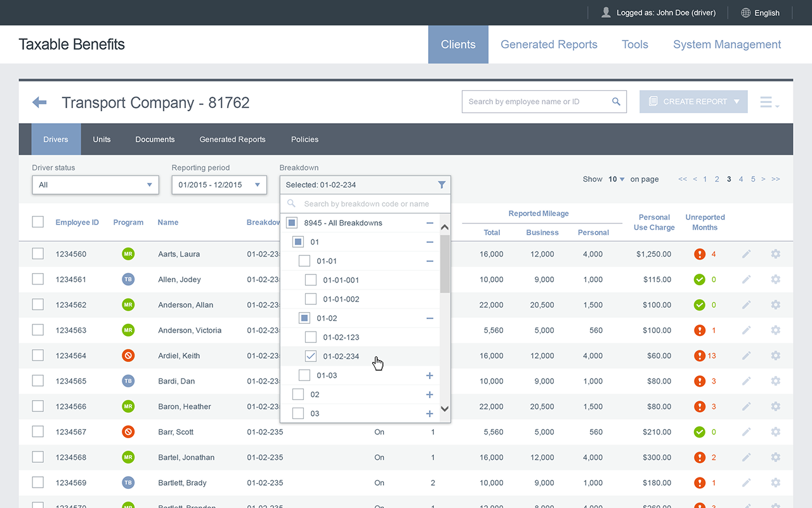812x508 pixels.
Task: Click the filter funnel icon in Breakdown
Action: pos(442,185)
